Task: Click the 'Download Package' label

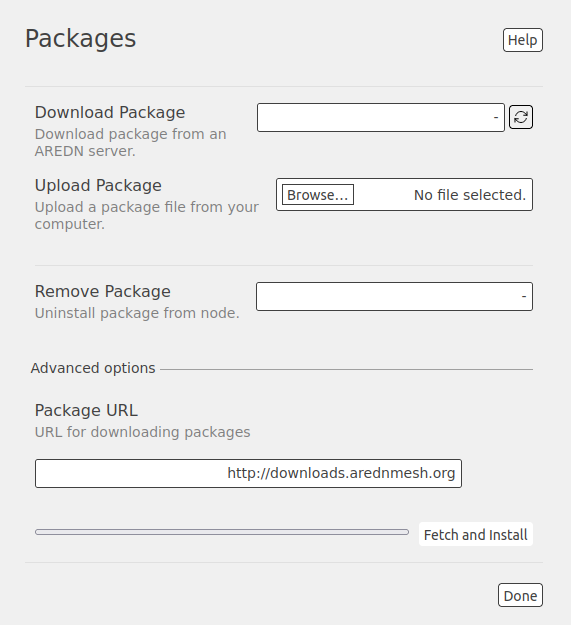Action: (x=110, y=112)
